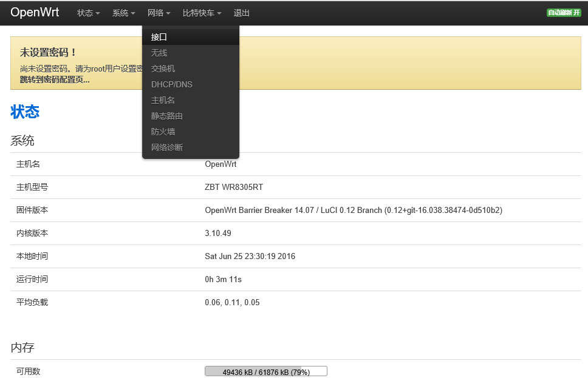Select 防火墙 from the network menu
The image size is (588, 378).
point(191,132)
